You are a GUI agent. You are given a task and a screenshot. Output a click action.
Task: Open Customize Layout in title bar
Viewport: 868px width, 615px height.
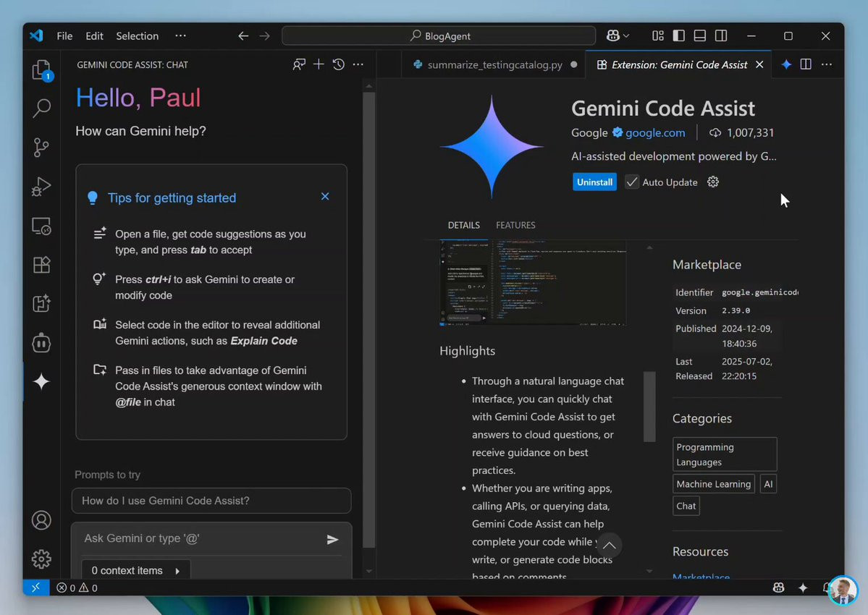point(657,36)
